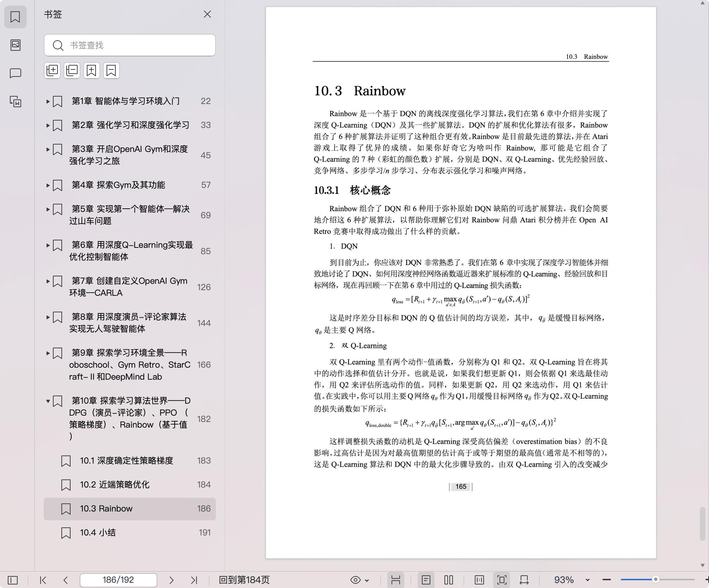This screenshot has height=588, width=709.
Task: Expand 第8章 用深度演员-评论家算法
Action: pos(48,317)
